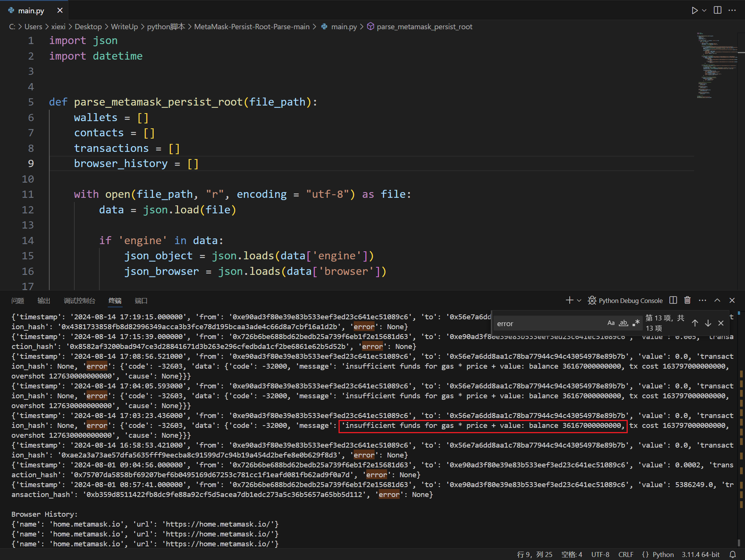745x560 pixels.
Task: Click WriteUp in the breadcrumb path
Action: point(124,27)
